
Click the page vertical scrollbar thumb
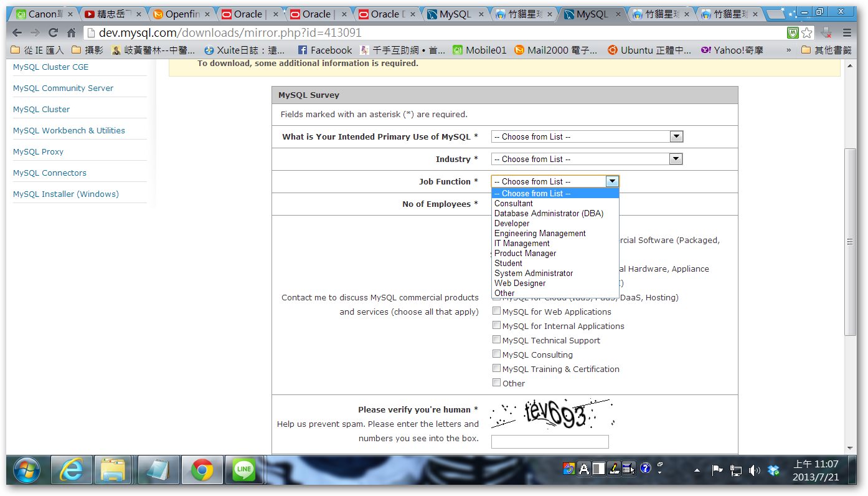pos(851,242)
